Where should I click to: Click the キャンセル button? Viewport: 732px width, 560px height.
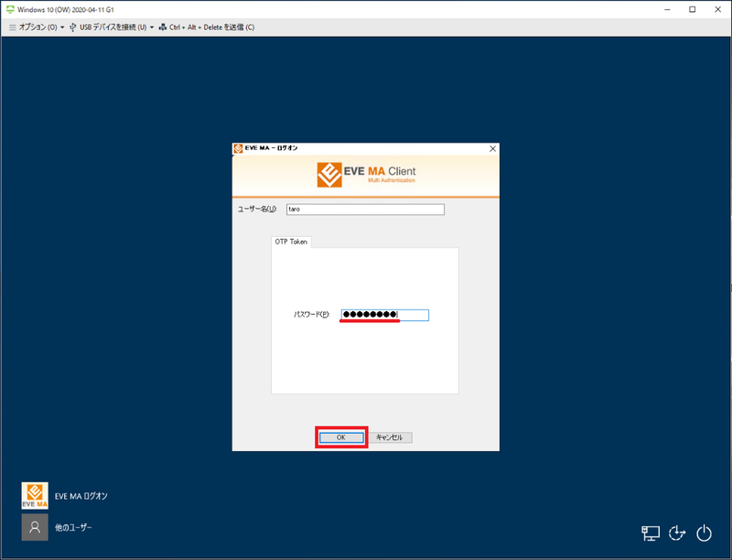point(391,437)
